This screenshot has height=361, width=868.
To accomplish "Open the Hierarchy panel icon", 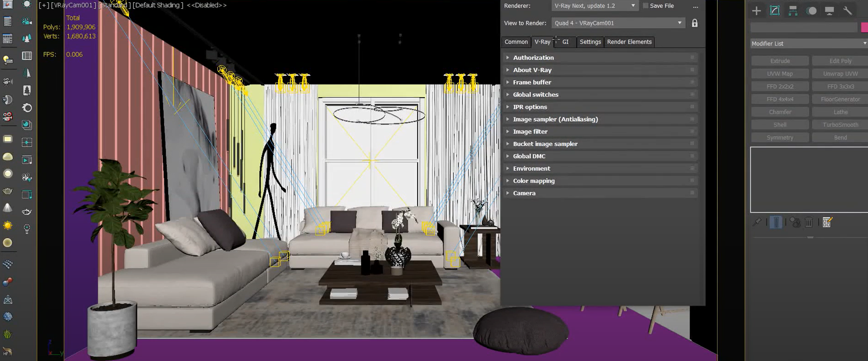I will 793,11.
